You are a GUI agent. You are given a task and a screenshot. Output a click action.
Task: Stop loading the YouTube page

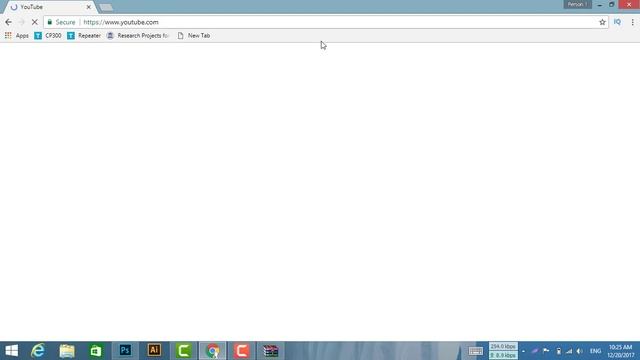[35, 22]
